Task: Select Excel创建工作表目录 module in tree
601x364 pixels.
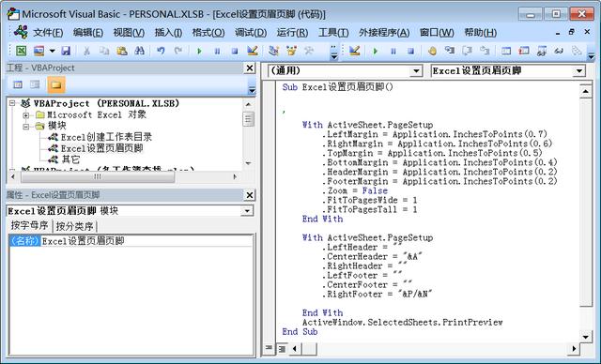Action: pyautogui.click(x=106, y=137)
